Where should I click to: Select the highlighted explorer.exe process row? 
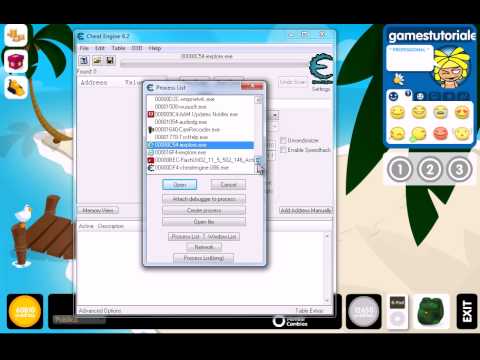coord(200,145)
